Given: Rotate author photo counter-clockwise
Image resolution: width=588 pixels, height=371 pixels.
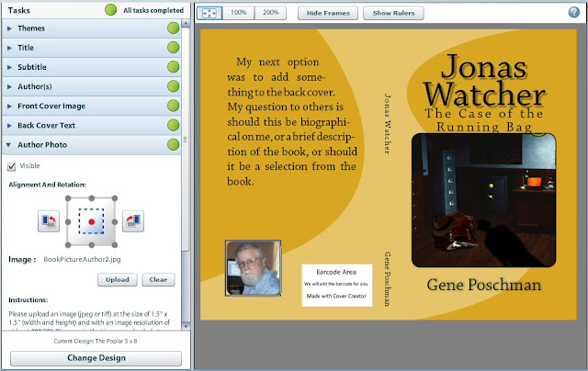Looking at the screenshot, I should [x=49, y=221].
